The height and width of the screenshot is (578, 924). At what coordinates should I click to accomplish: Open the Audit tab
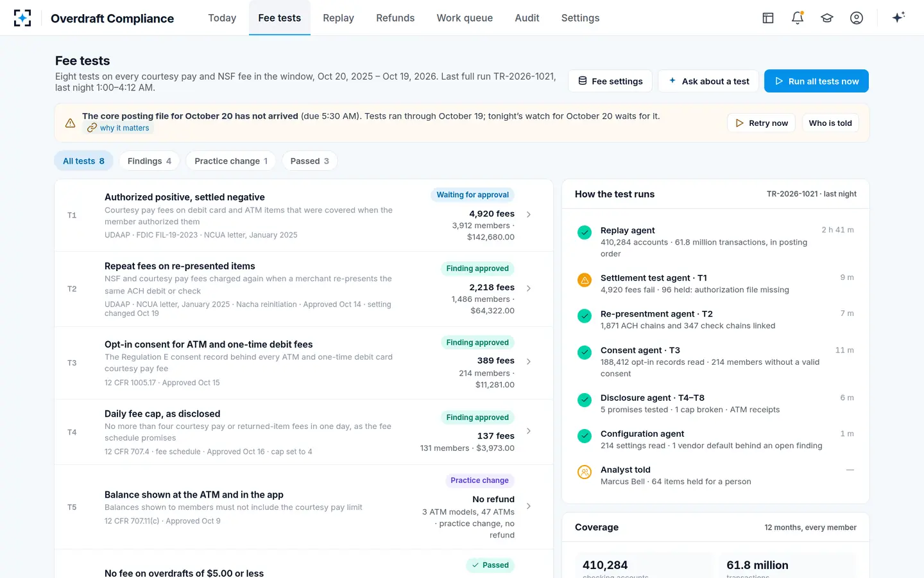click(x=527, y=18)
